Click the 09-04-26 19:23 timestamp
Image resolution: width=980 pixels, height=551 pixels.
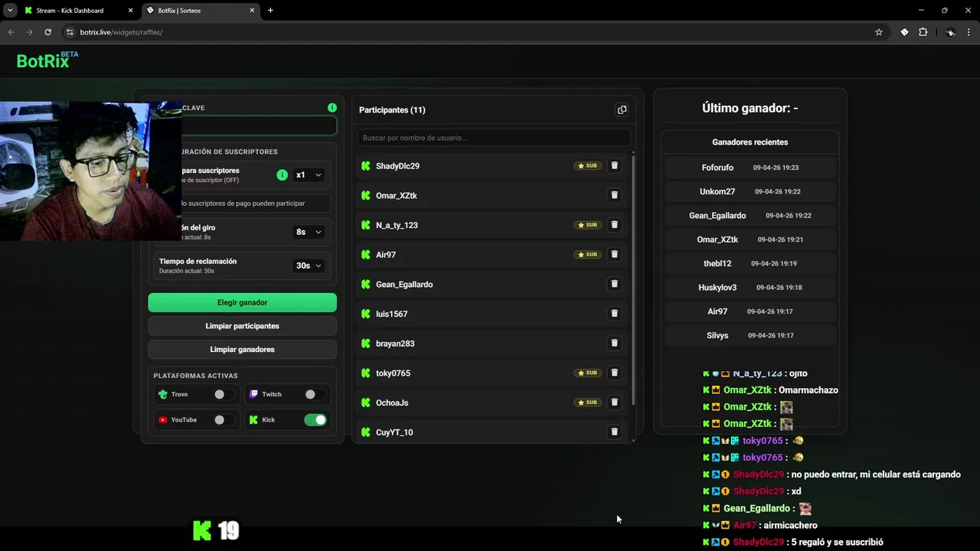(776, 168)
